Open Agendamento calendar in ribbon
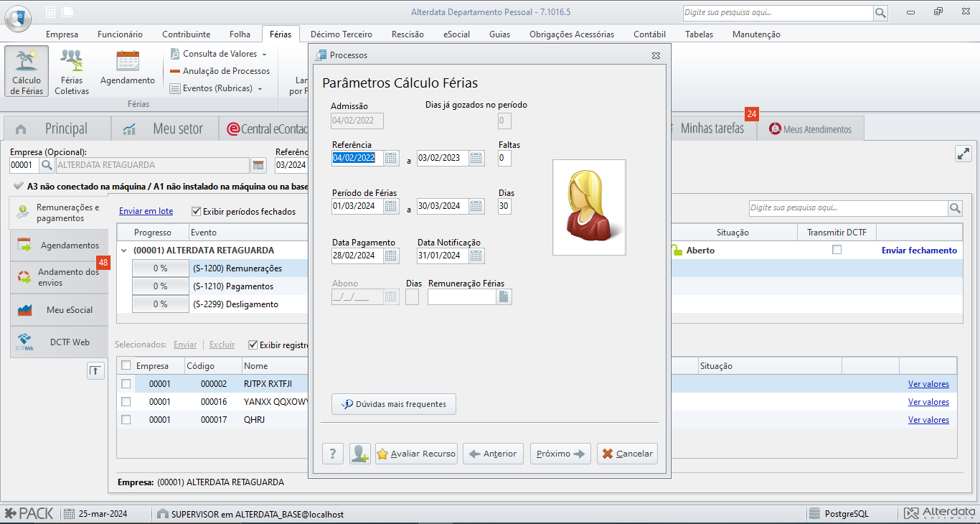 pyautogui.click(x=128, y=68)
